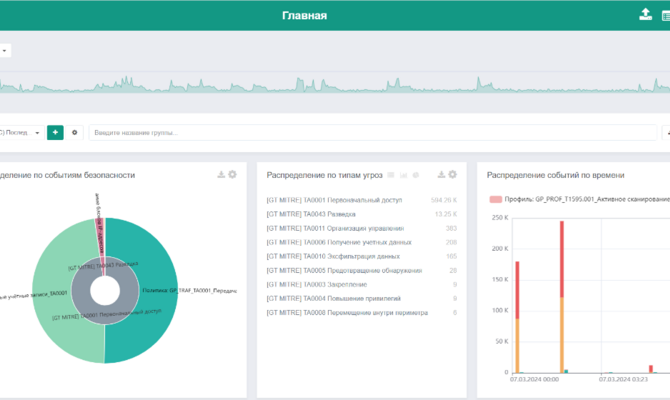This screenshot has width=670, height=400.
Task: Click the green plus button to add a widget
Action: (55, 132)
